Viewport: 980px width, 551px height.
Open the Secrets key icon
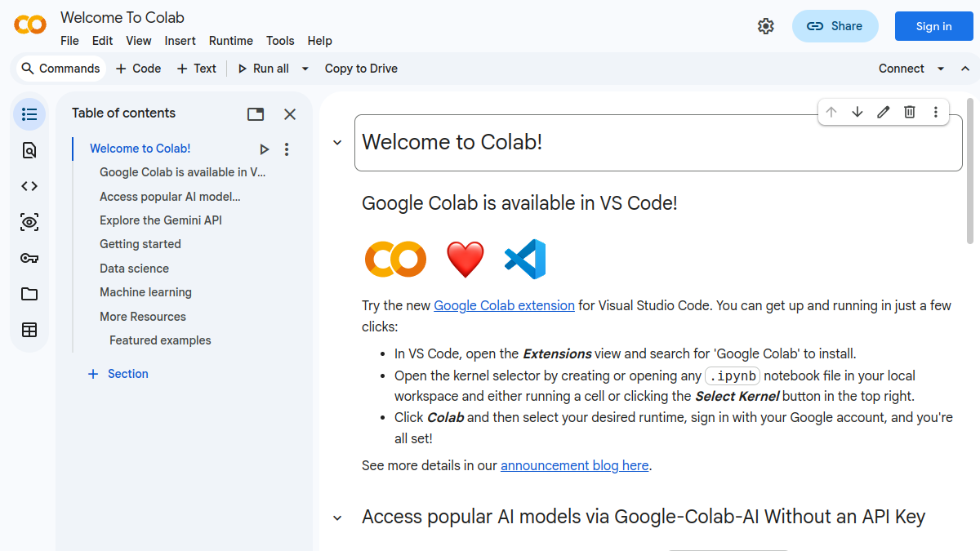click(29, 258)
